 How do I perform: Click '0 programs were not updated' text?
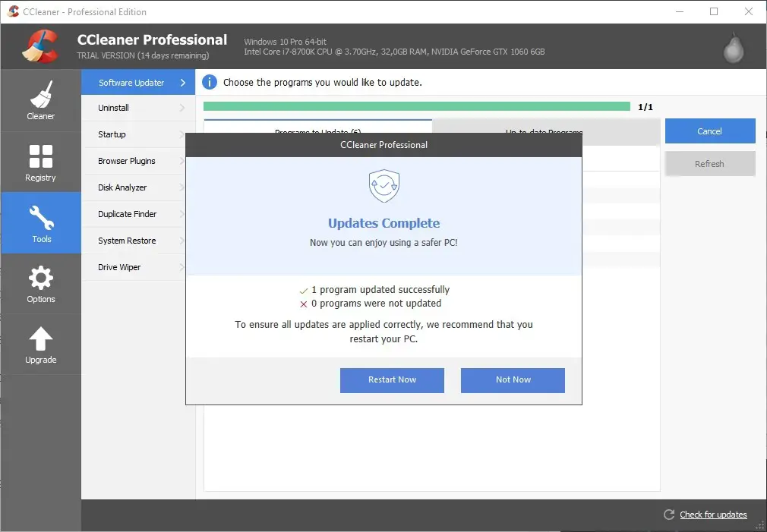[376, 303]
